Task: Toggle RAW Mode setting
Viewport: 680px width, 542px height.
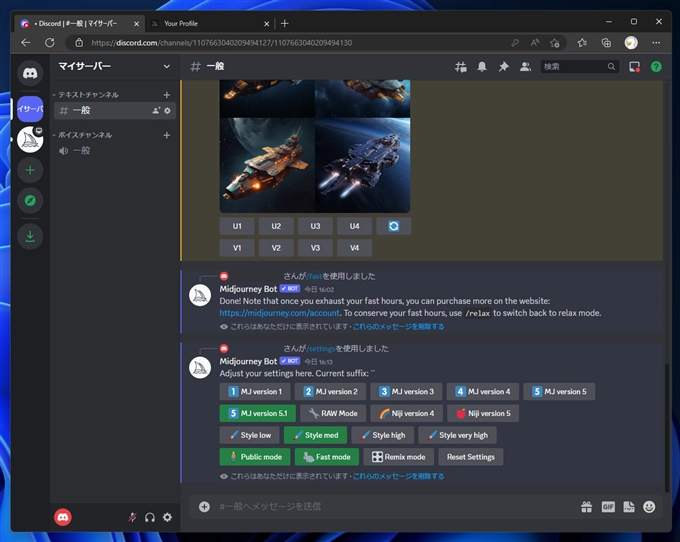Action: [333, 413]
